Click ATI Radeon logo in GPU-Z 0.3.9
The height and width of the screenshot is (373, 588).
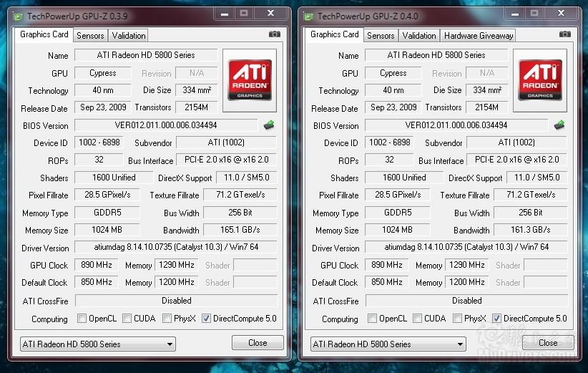(250, 80)
